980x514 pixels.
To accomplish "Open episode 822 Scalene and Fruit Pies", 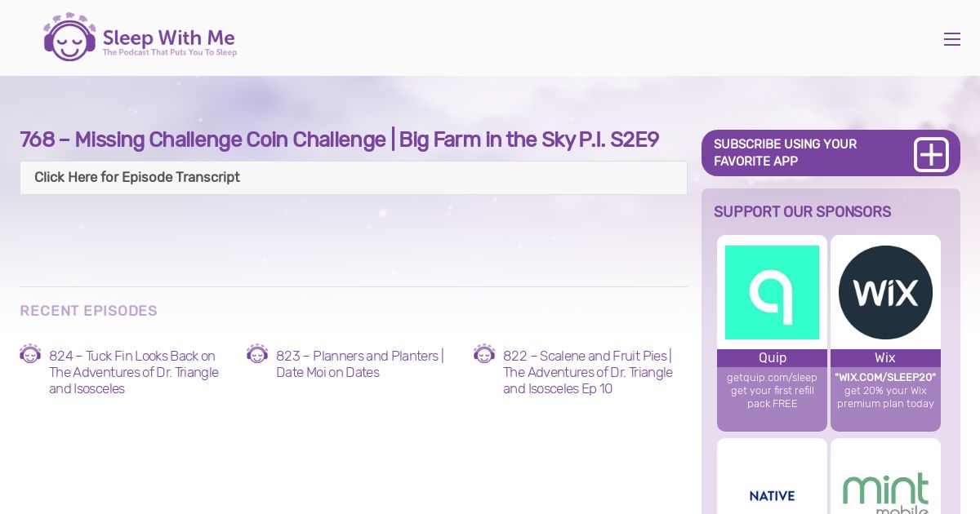I will click(588, 372).
